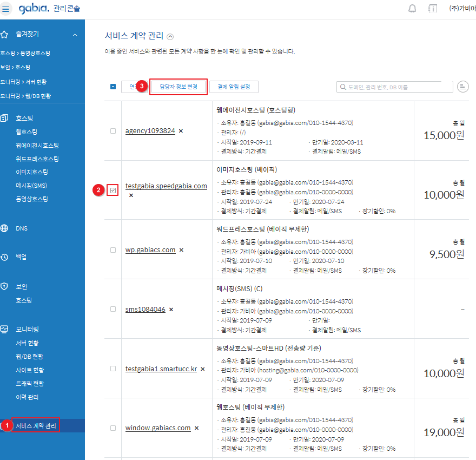The image size is (476, 460).
Task: Select 사이트 현황 in sidebar
Action: [x=30, y=370]
